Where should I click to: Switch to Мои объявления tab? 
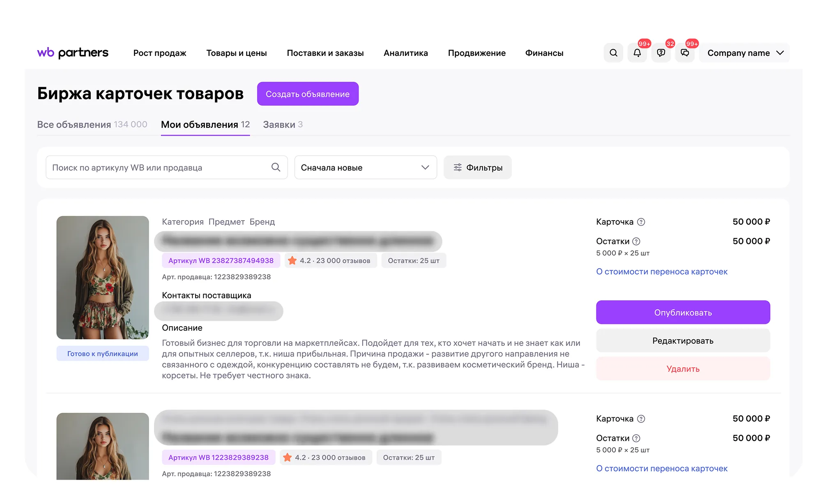(205, 124)
